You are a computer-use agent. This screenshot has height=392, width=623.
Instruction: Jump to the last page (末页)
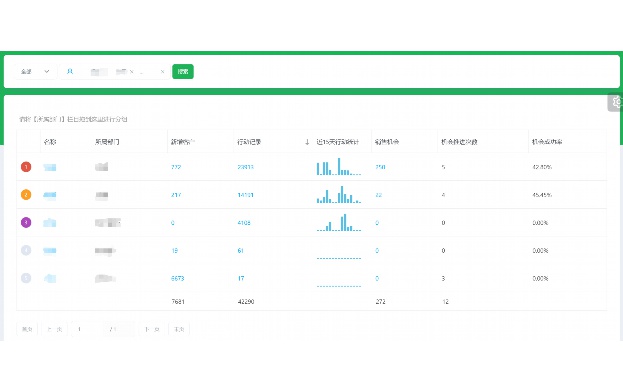pos(179,329)
